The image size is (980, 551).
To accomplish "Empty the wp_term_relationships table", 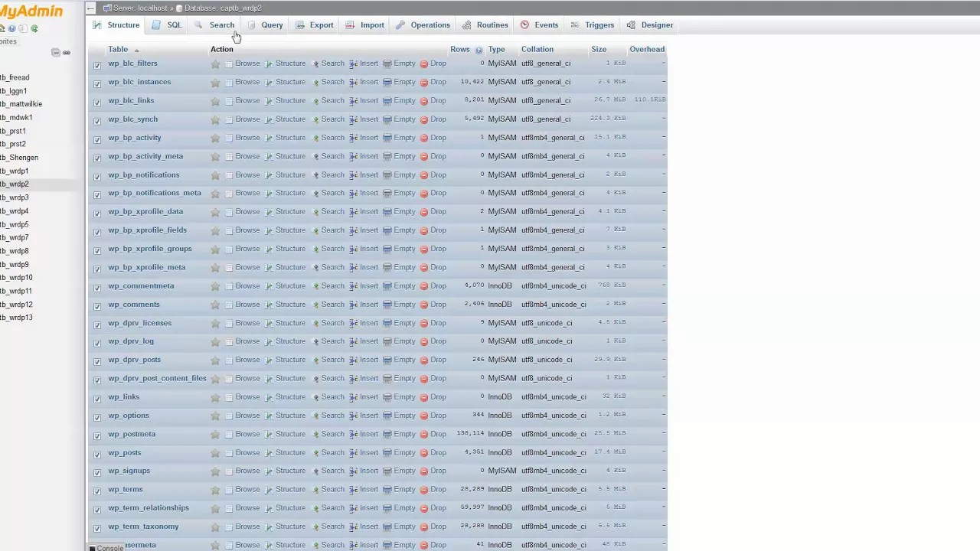I will tap(399, 508).
